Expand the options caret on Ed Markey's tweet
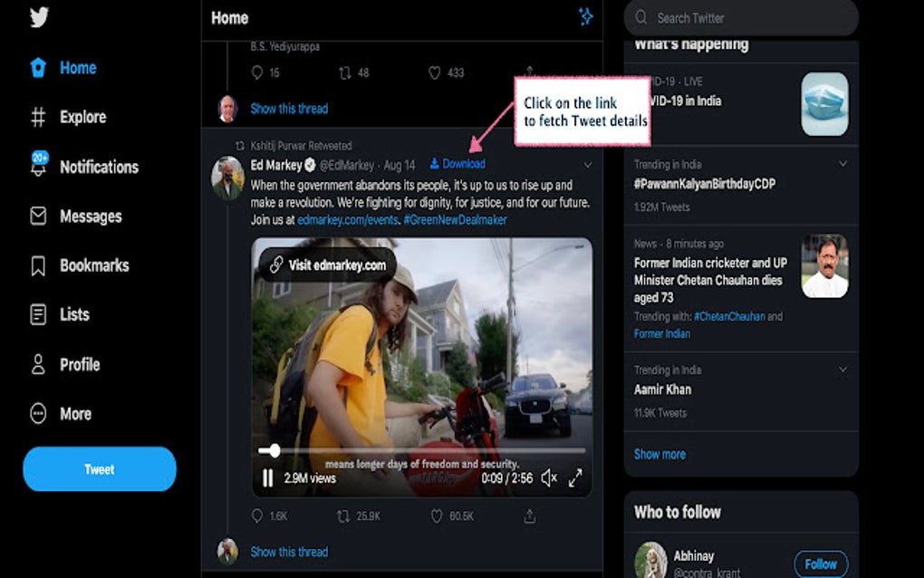 click(588, 164)
